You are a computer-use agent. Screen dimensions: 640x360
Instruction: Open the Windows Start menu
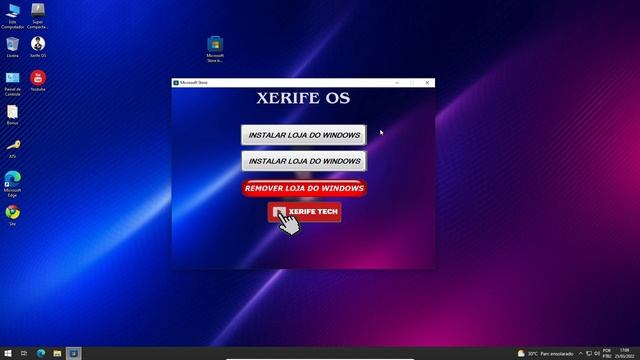(8, 353)
